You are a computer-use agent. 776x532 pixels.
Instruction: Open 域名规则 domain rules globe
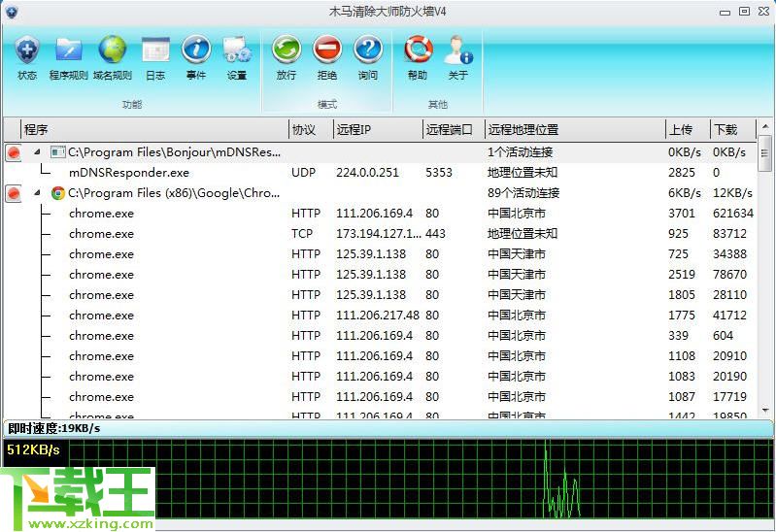pyautogui.click(x=113, y=58)
